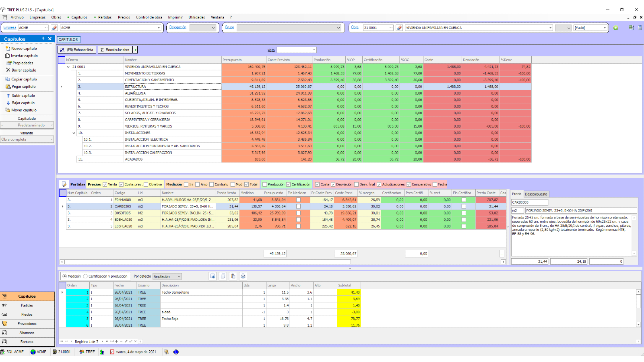Click the pin icon on Capítulos panel

pyautogui.click(x=43, y=39)
